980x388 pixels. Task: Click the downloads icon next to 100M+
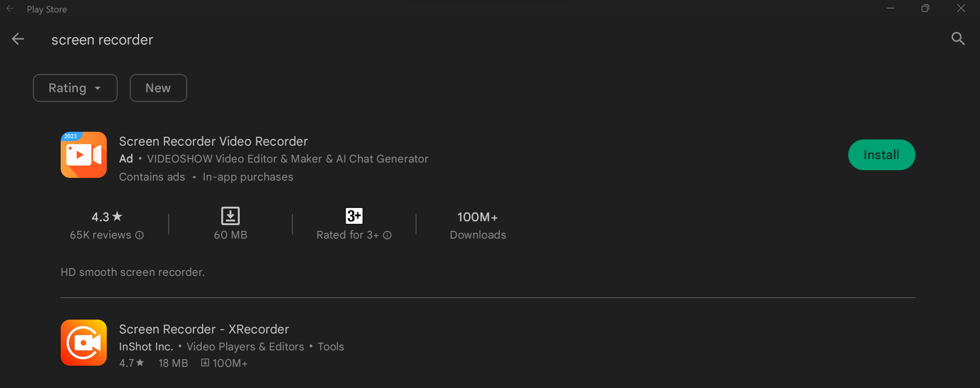(205, 362)
